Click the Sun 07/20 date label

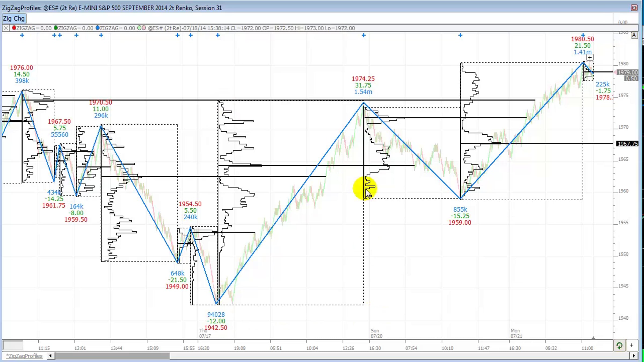[x=377, y=334]
